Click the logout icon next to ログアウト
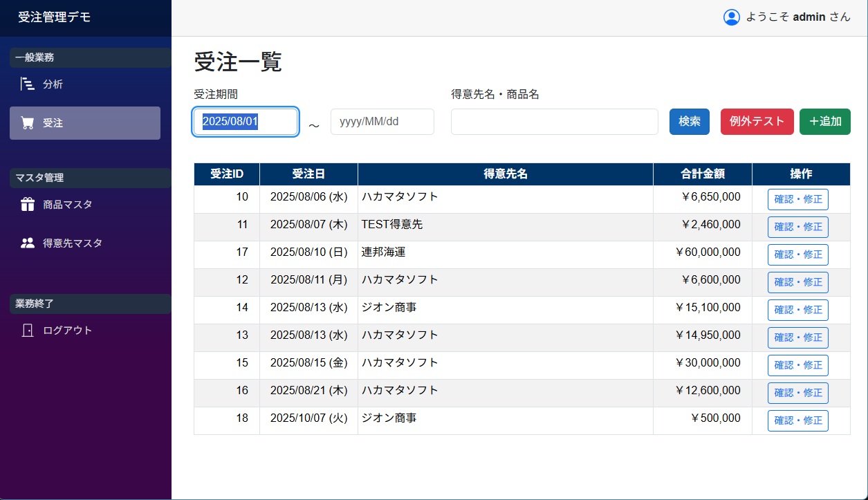Viewport: 868px width, 500px height. (26, 330)
